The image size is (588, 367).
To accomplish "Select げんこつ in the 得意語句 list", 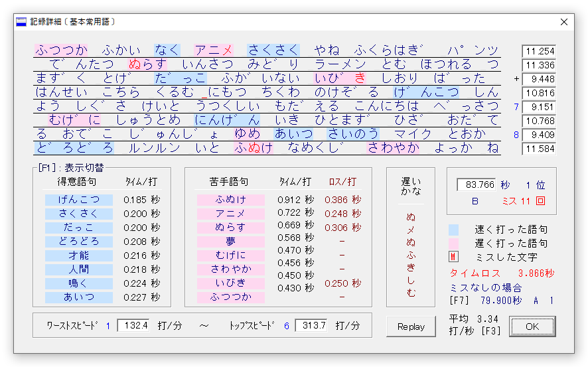I will click(x=79, y=200).
